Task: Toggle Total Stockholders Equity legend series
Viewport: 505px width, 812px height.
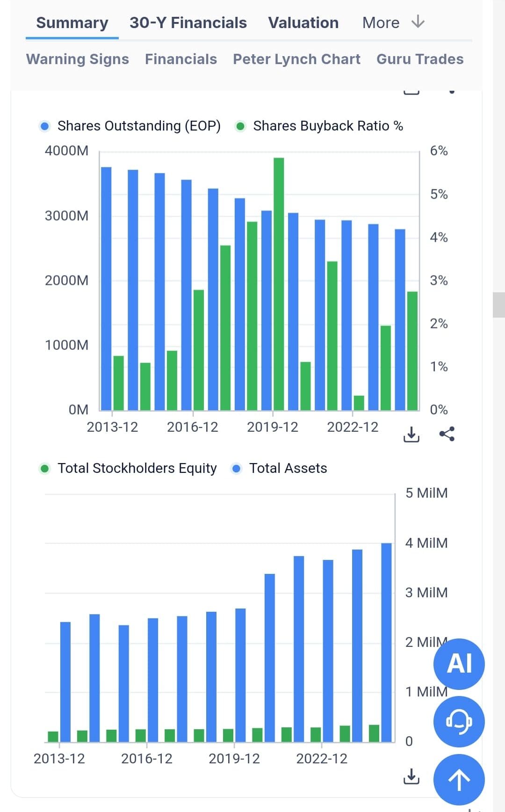Action: tap(128, 468)
